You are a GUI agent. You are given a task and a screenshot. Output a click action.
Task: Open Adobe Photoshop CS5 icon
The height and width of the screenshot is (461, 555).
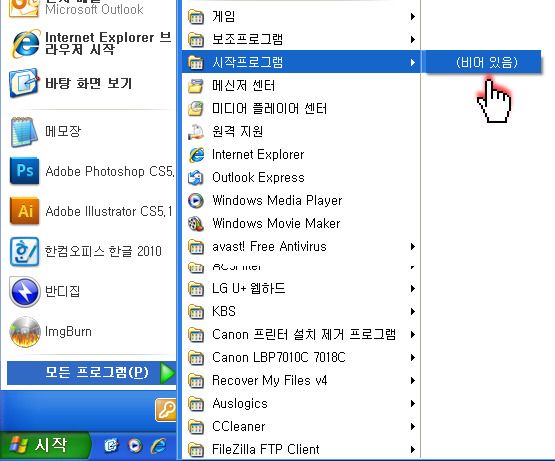pos(24,171)
